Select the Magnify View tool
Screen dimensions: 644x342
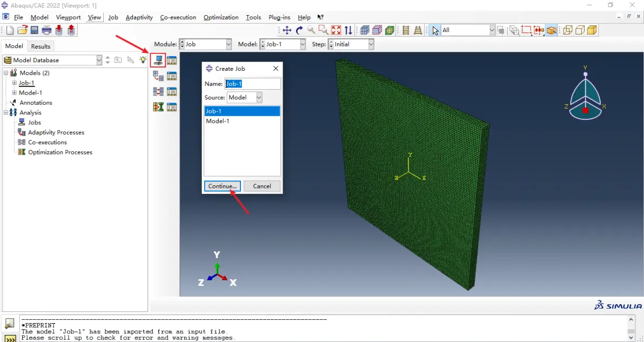[311, 30]
